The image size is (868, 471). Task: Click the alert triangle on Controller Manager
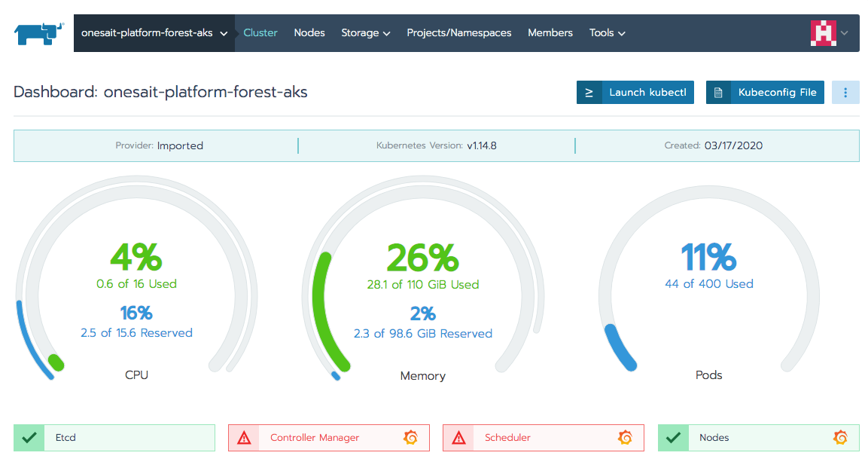tap(244, 437)
